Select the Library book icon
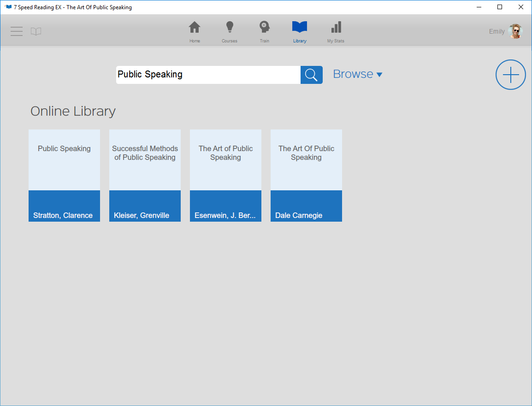Viewport: 532px width, 406px height. [300, 28]
